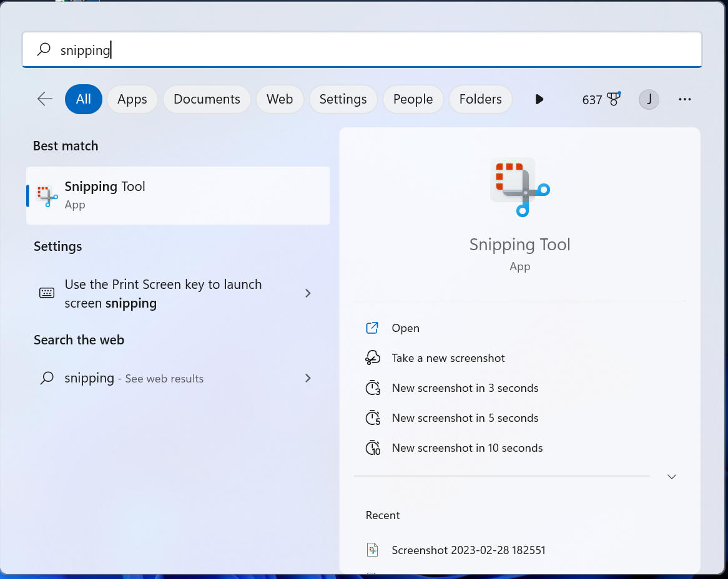Click the back arrow
Screen dimensions: 728x579
point(44,99)
